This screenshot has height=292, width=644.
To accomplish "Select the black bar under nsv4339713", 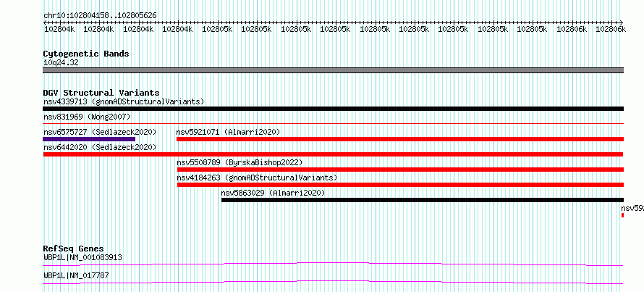I will (333, 109).
